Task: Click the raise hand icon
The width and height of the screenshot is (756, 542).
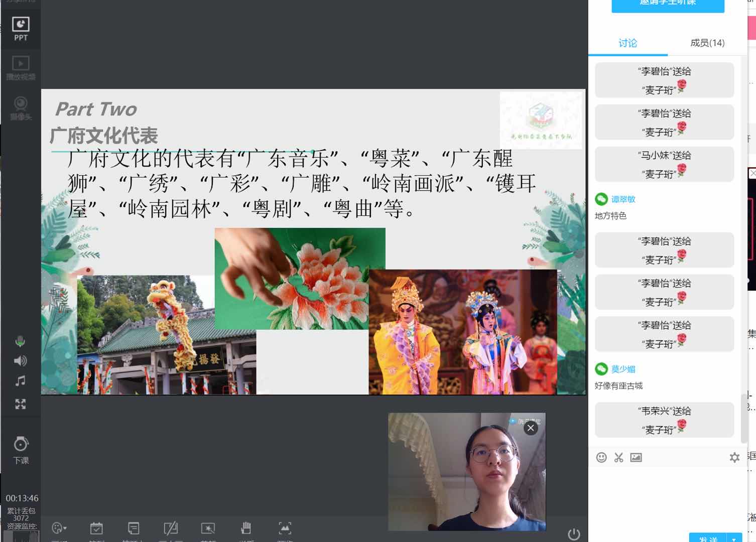Action: pos(246,528)
